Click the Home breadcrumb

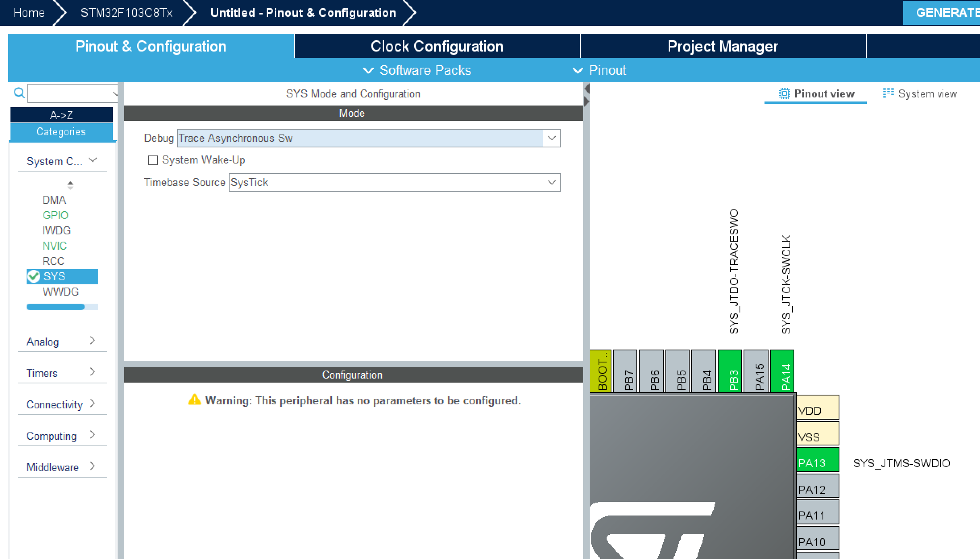29,13
